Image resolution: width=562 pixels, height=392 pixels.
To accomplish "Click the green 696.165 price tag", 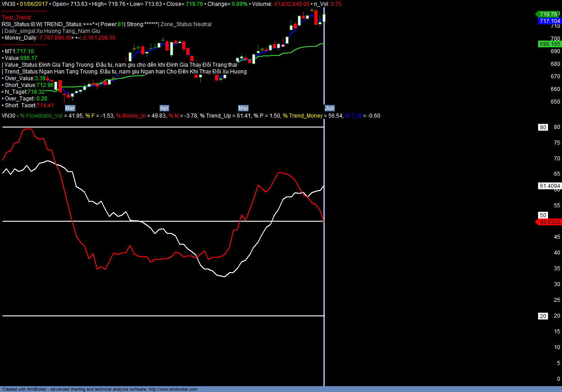I will (549, 44).
